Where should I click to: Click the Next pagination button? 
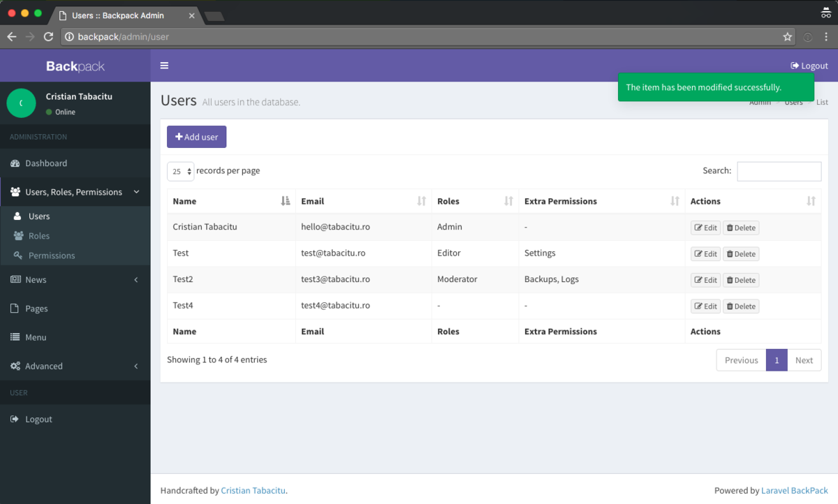[804, 360]
